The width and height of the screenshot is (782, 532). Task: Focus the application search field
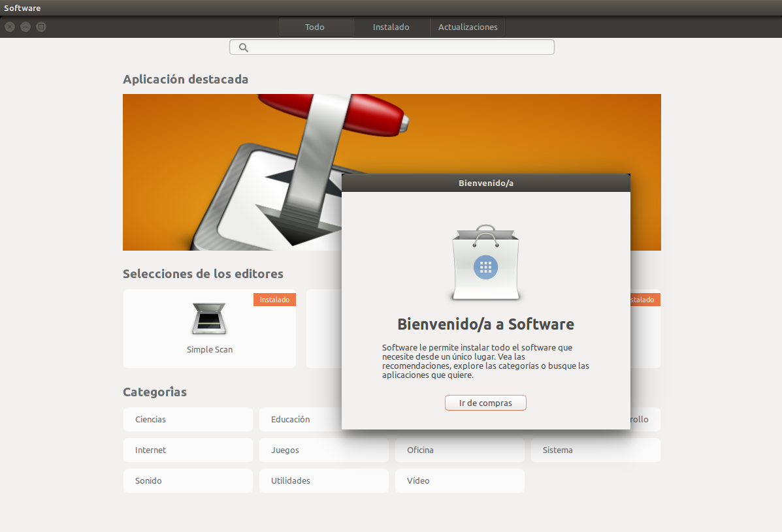(399, 47)
